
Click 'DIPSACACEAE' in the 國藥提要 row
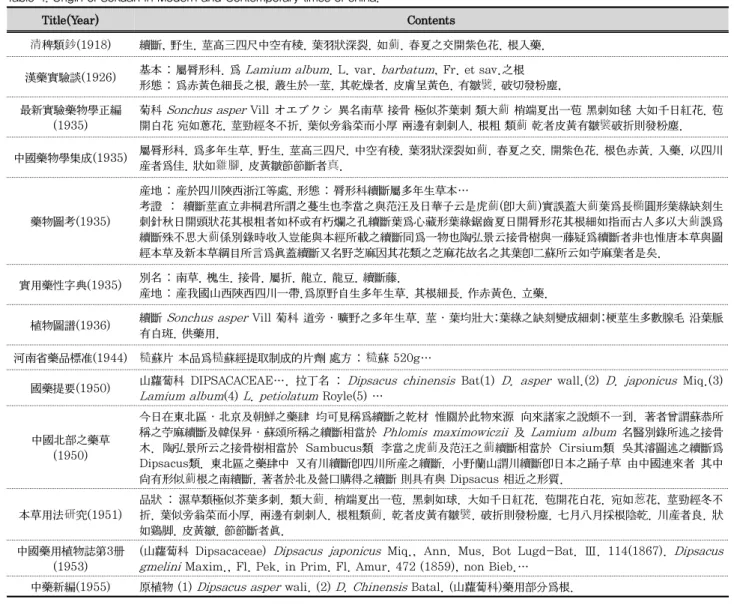point(231,381)
